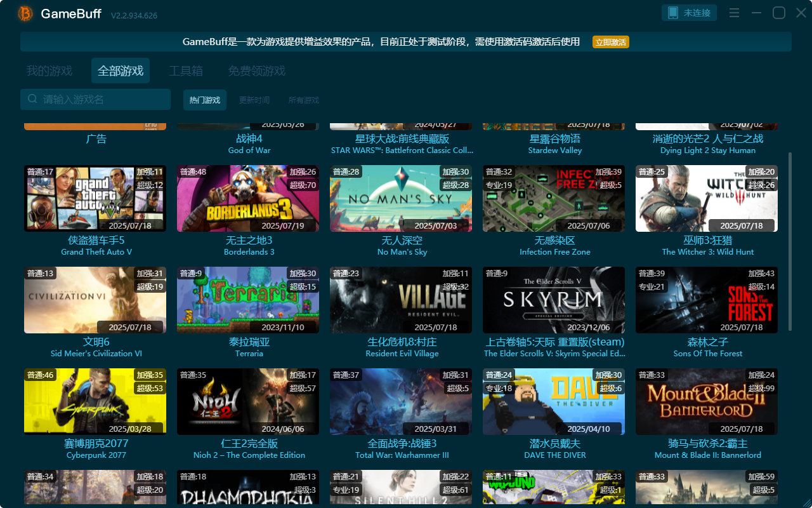Click the GameBuff logo icon
The width and height of the screenshot is (812, 508).
click(24, 13)
